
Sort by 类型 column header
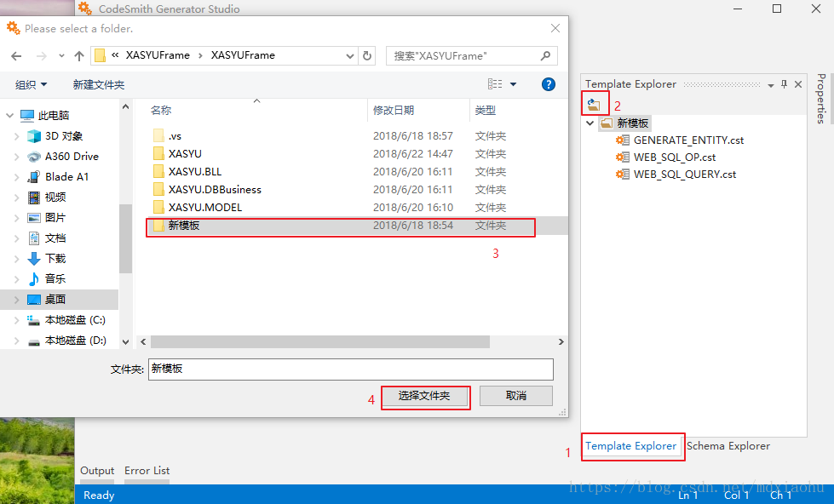click(485, 110)
